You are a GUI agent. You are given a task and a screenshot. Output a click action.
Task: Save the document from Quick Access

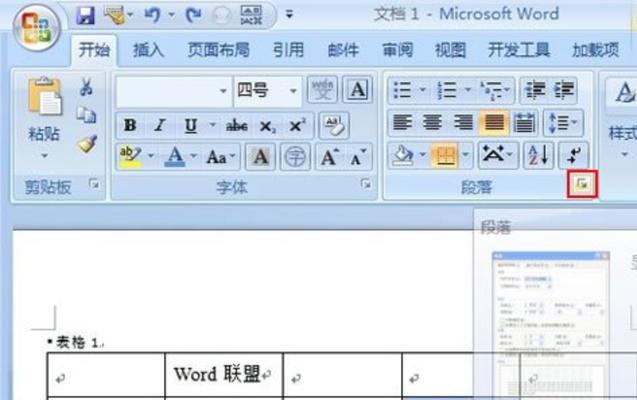pos(86,15)
